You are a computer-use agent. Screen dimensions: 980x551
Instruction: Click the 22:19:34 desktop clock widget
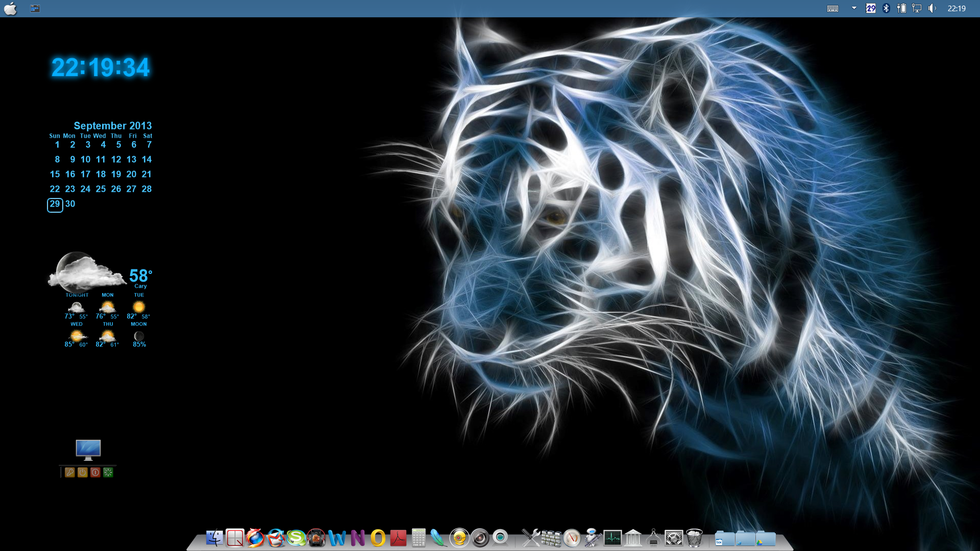(x=101, y=67)
